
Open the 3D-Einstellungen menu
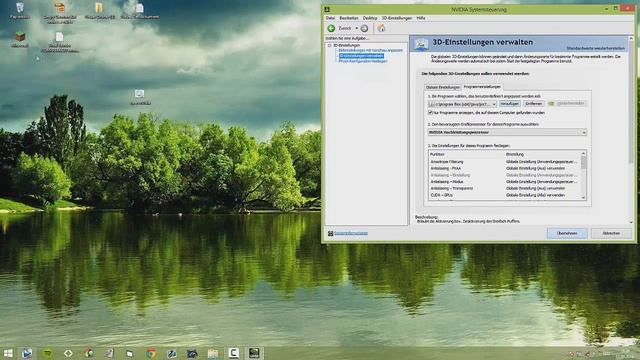click(397, 18)
